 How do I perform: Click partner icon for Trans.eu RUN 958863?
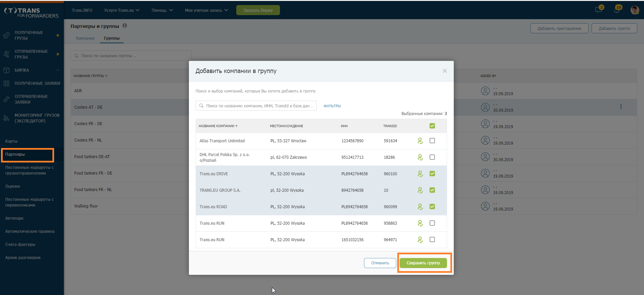coord(420,223)
